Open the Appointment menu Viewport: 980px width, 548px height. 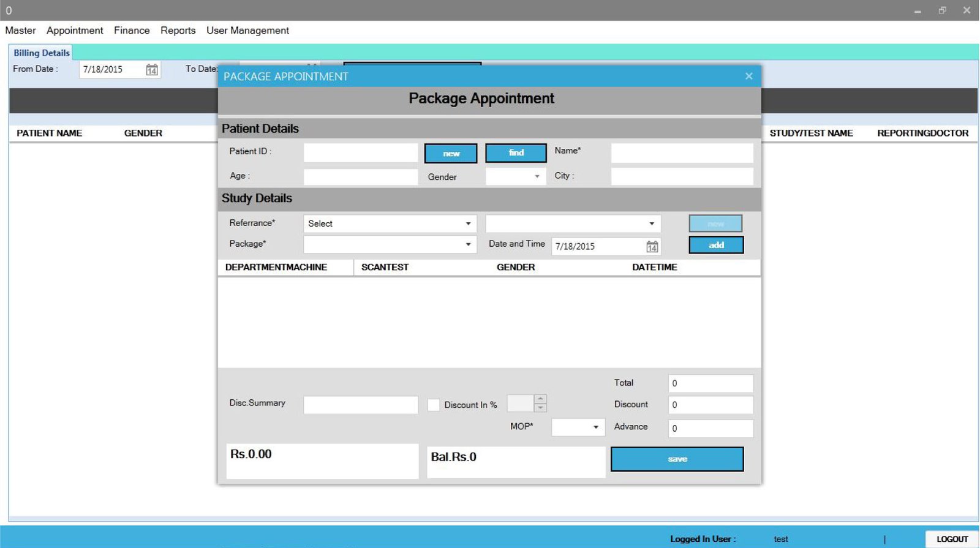coord(75,31)
